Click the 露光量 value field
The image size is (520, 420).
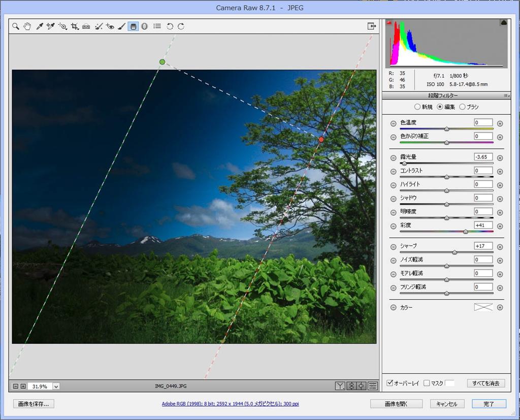point(483,157)
